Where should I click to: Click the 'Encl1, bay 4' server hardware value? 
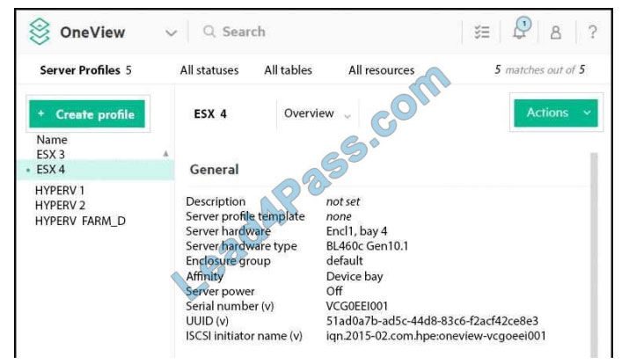(356, 231)
